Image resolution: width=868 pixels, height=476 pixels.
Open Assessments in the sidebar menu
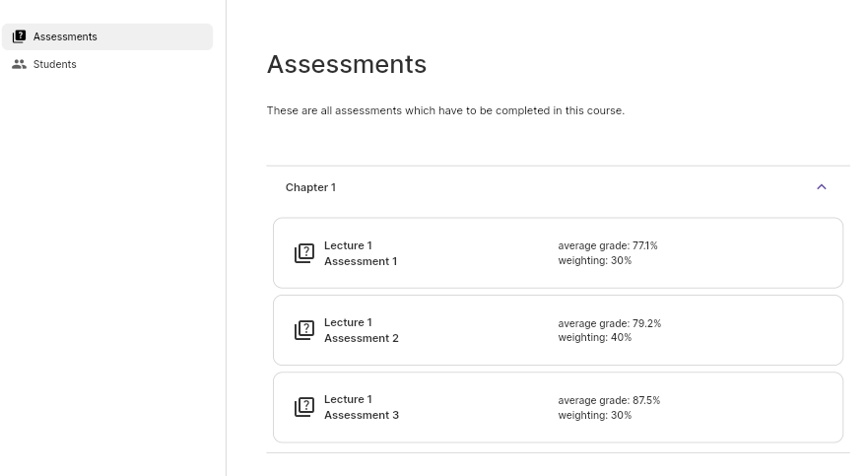[x=65, y=36]
